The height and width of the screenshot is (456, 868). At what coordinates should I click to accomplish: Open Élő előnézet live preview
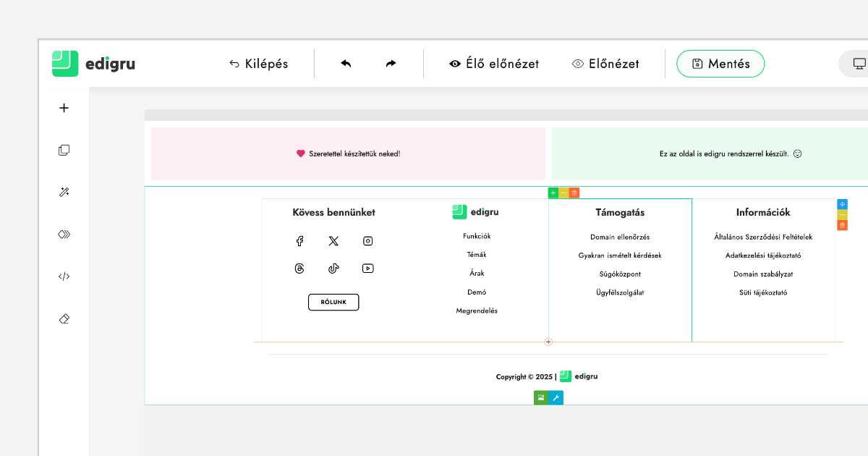tap(494, 64)
